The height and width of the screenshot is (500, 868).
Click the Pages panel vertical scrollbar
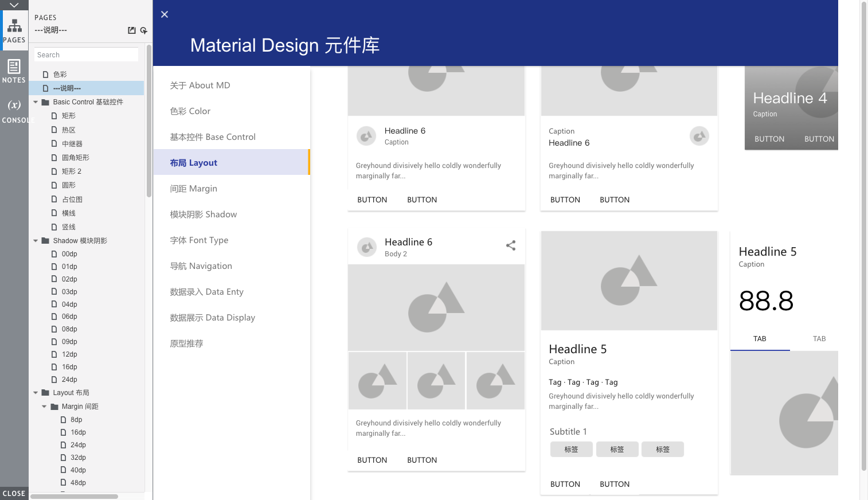[149, 120]
